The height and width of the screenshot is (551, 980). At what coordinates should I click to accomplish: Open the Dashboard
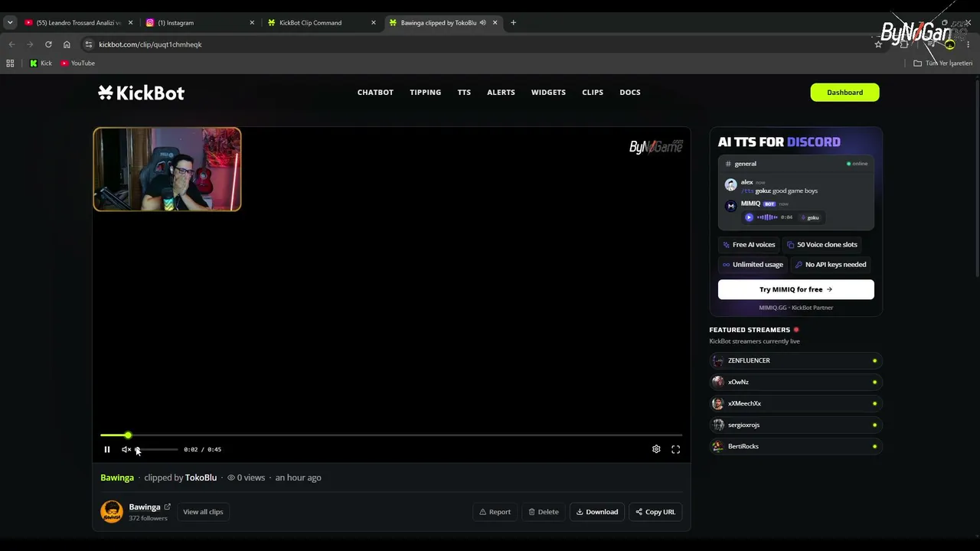coord(844,93)
